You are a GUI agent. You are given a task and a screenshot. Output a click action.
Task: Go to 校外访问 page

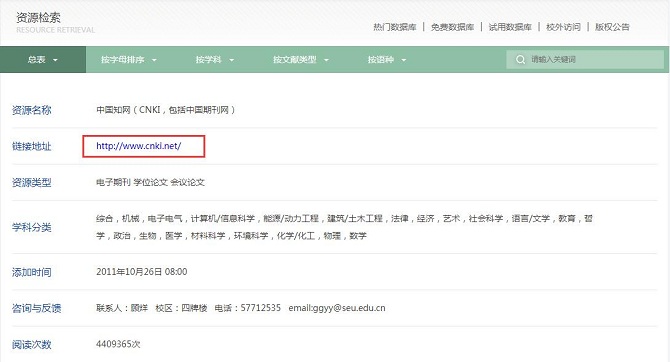(563, 27)
